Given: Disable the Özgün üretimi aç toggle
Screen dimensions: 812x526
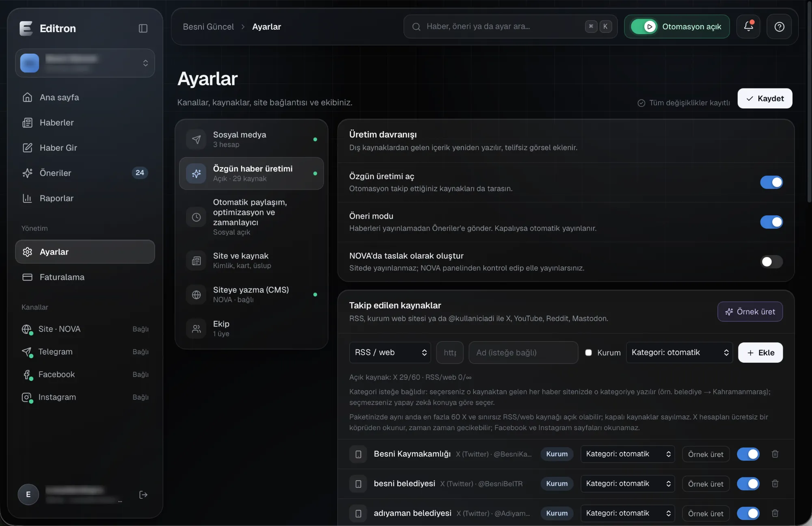Looking at the screenshot, I should 771,182.
